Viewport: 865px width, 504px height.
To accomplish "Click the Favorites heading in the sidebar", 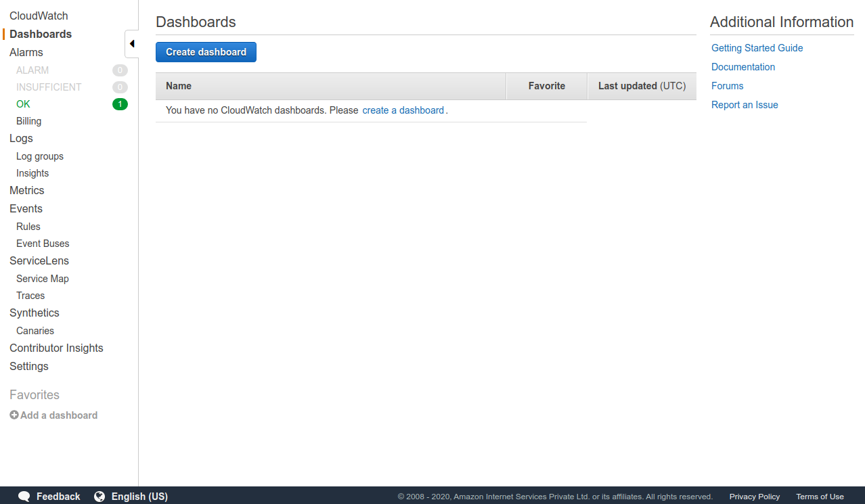I will pyautogui.click(x=35, y=395).
